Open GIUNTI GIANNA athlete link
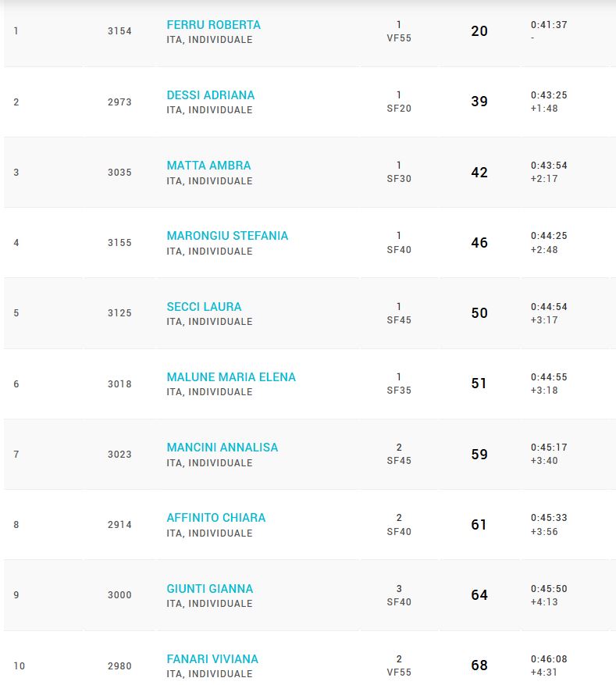616x685 pixels. tap(210, 589)
